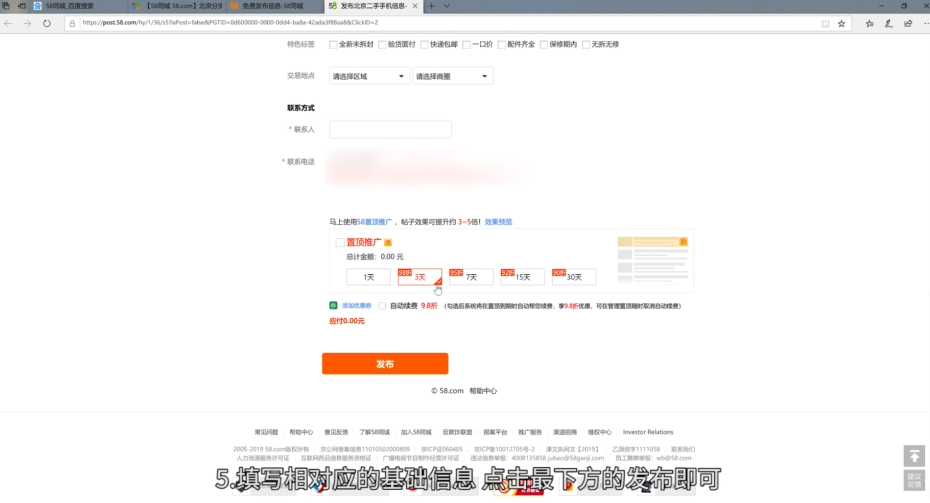Viewport: 930px width, 503px height.
Task: Click the share icon in toolbar
Action: tap(907, 23)
